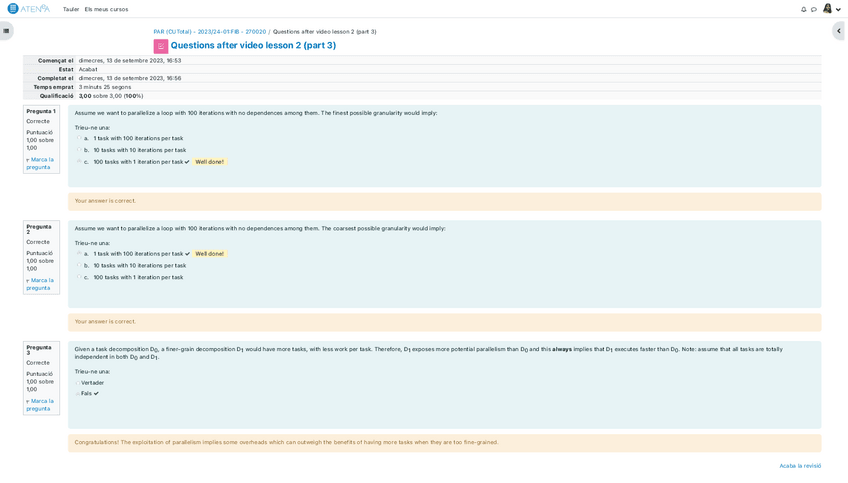Click the user profile avatar

827,9
